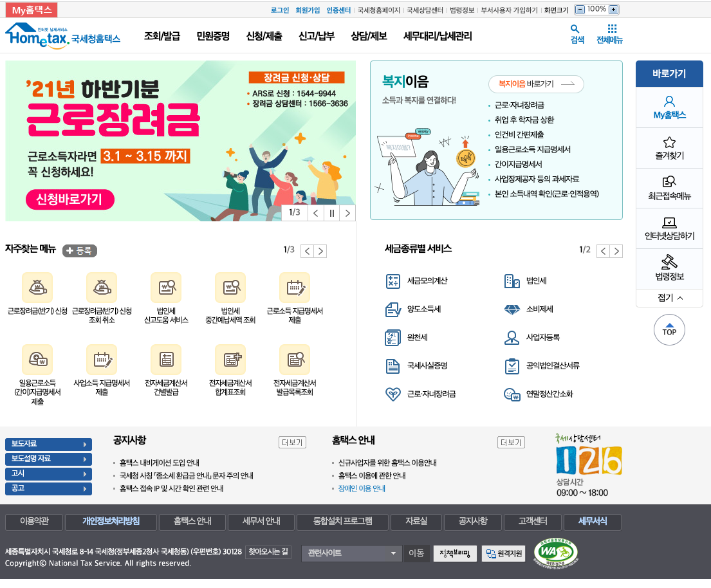
Task: Collapse the shortcut sidebar with 접기
Action: [x=669, y=298]
